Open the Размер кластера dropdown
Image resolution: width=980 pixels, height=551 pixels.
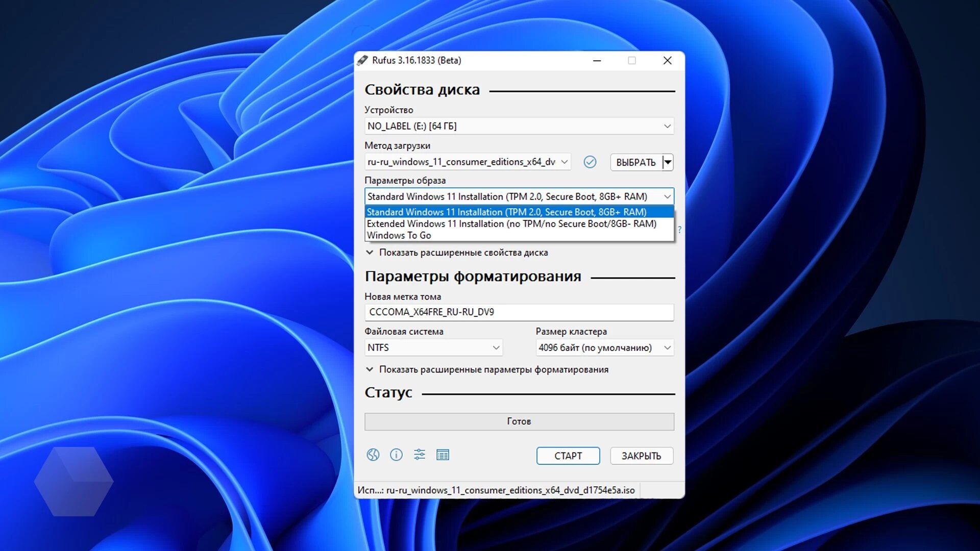pyautogui.click(x=605, y=347)
